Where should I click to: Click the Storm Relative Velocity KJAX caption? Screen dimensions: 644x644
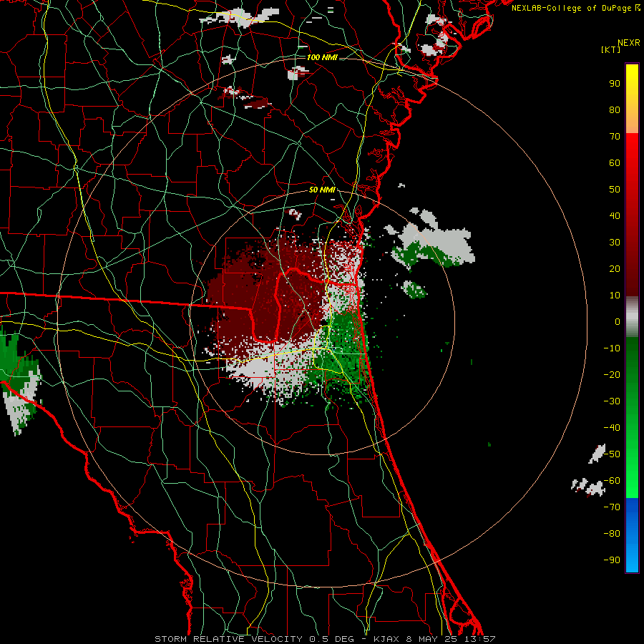tap(325, 639)
